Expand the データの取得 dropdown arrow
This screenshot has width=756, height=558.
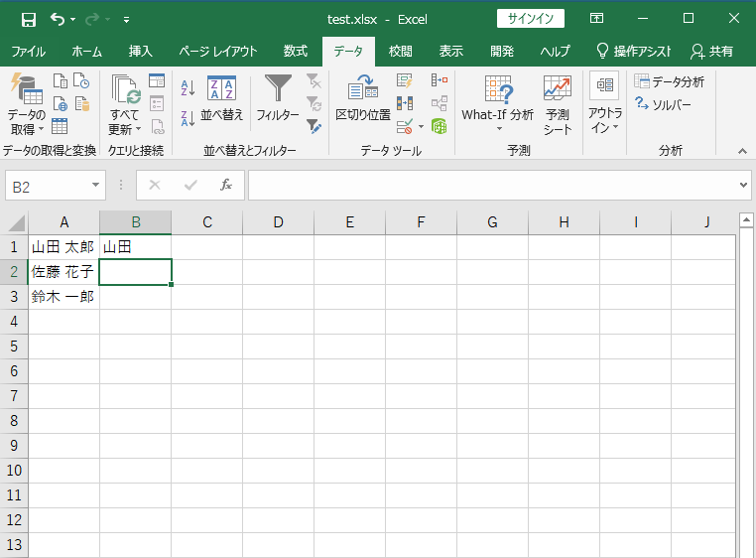(x=41, y=129)
